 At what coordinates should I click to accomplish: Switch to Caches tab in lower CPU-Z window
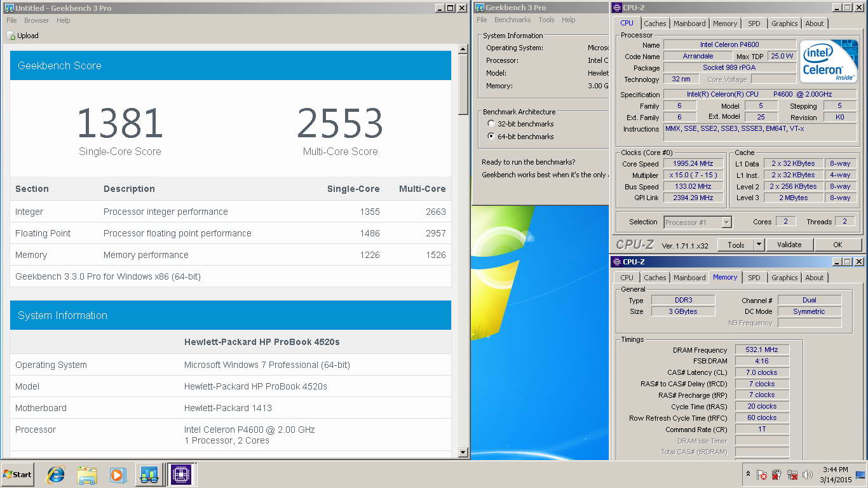click(x=655, y=278)
